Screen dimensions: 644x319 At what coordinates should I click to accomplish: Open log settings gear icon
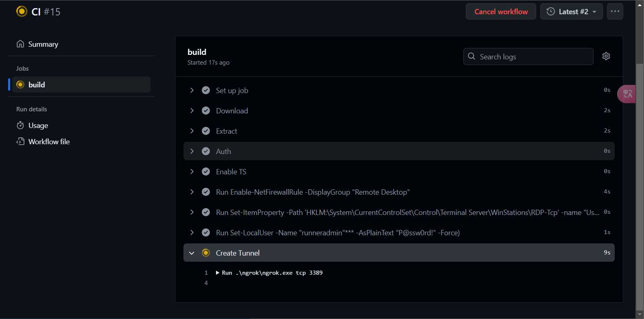click(x=606, y=56)
